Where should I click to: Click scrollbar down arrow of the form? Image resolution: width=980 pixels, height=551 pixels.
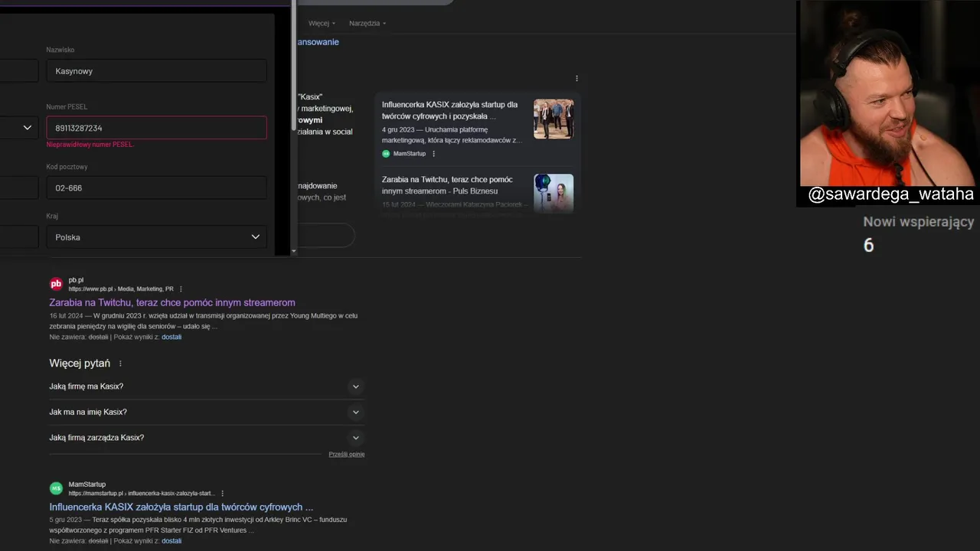click(294, 251)
